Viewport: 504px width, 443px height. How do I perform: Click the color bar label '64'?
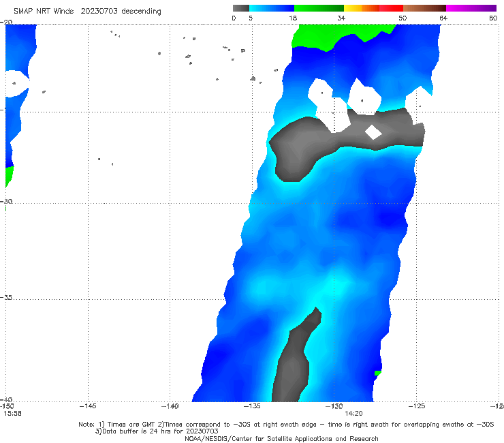pos(443,18)
